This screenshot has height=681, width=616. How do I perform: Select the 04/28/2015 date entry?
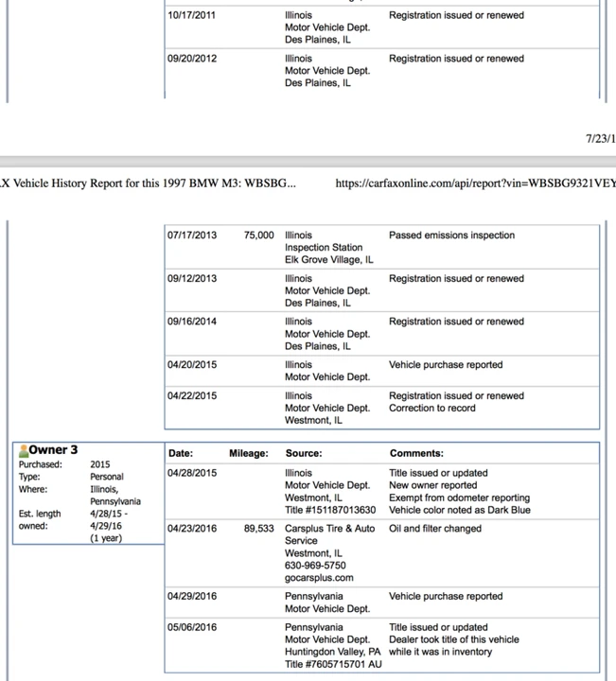[x=191, y=473]
